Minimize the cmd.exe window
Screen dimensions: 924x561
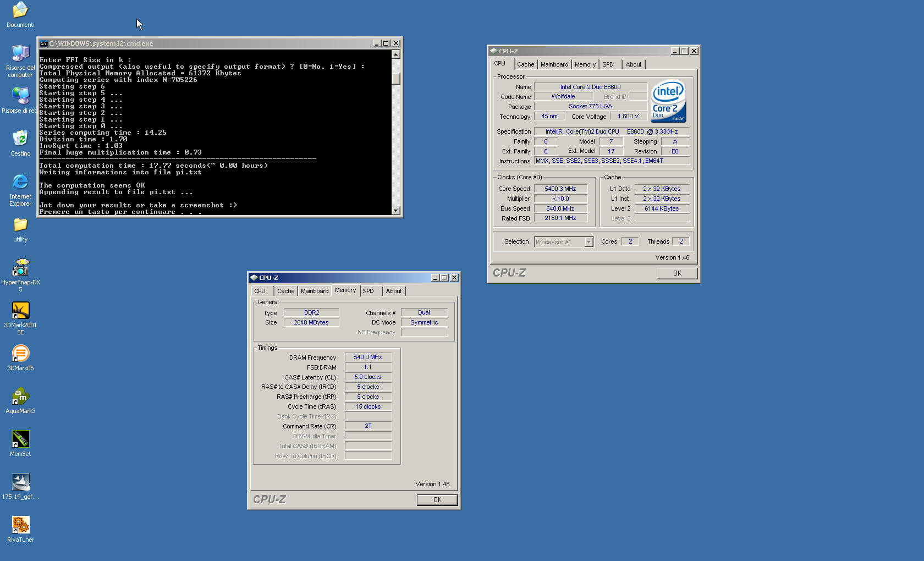pos(377,43)
